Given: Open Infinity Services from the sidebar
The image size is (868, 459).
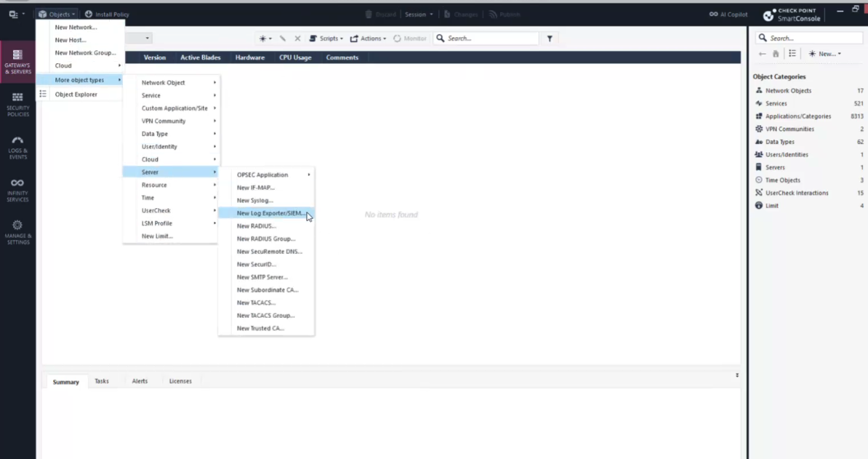Looking at the screenshot, I should pos(17,190).
